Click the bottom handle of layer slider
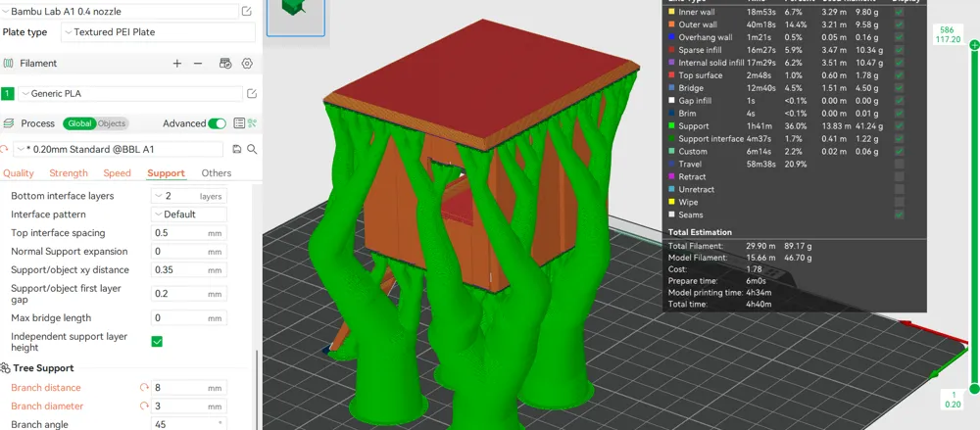980x430 pixels. [x=974, y=389]
